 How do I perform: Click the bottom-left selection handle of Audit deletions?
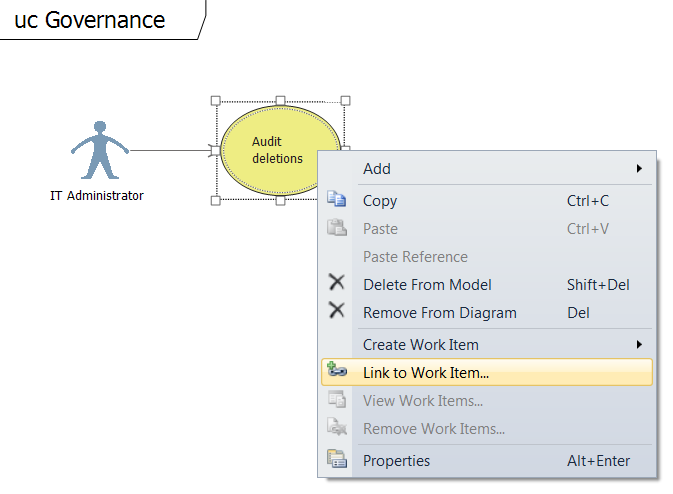(216, 200)
